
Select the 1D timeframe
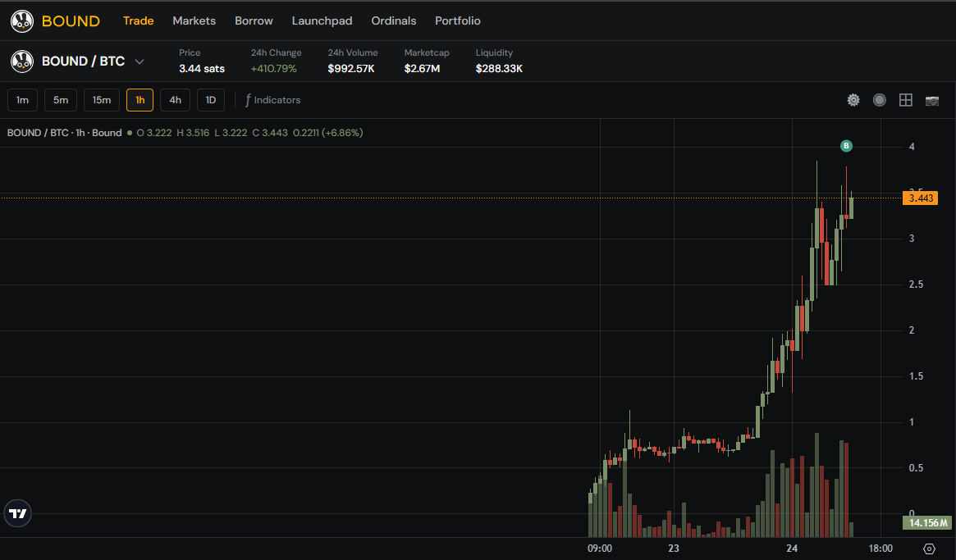click(210, 100)
